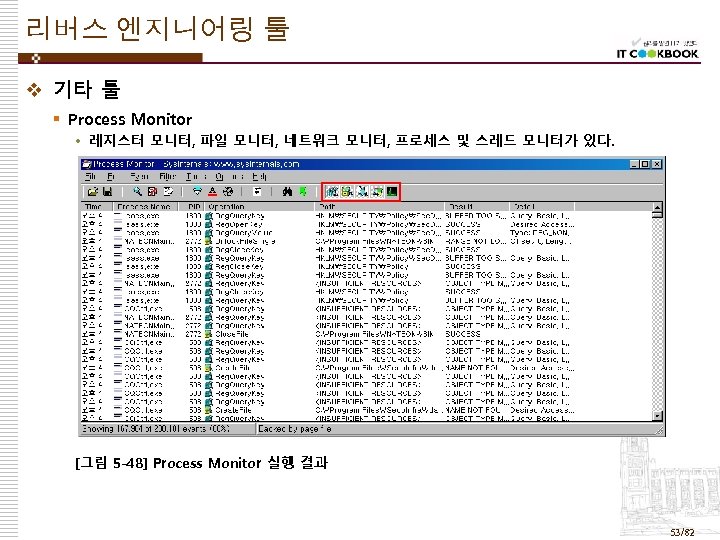
Task: Open the Highlight icon with red underline
Action: pos(212,191)
